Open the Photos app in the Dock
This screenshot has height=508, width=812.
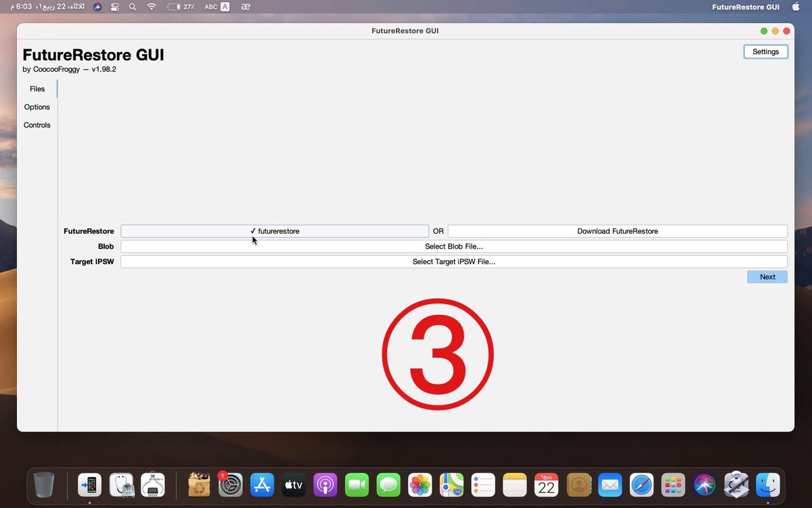pyautogui.click(x=420, y=485)
